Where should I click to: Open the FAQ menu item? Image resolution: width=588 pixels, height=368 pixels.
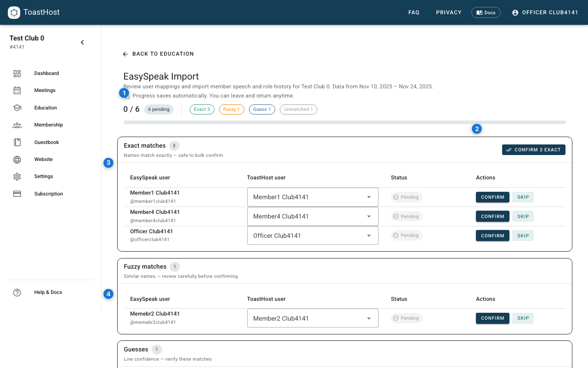click(414, 12)
